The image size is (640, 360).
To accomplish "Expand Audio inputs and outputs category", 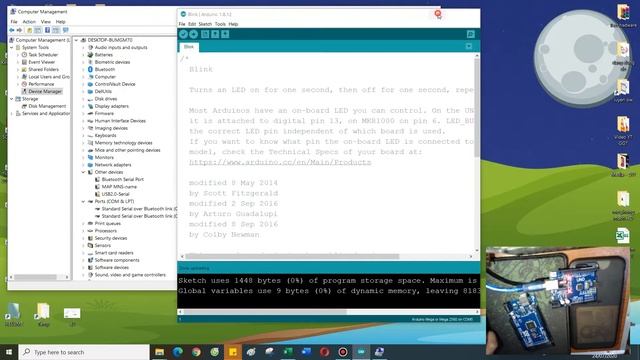I will click(x=84, y=47).
